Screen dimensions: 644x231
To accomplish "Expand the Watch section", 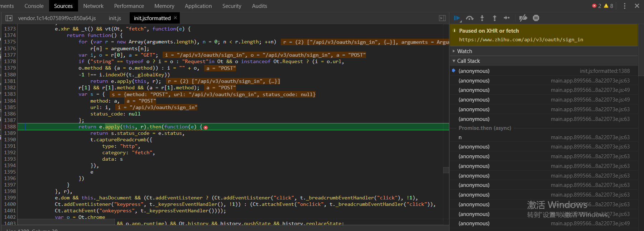I will pyautogui.click(x=454, y=51).
